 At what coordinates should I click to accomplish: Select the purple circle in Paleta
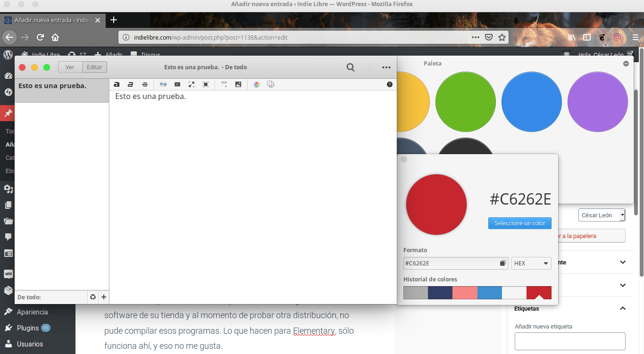597,102
